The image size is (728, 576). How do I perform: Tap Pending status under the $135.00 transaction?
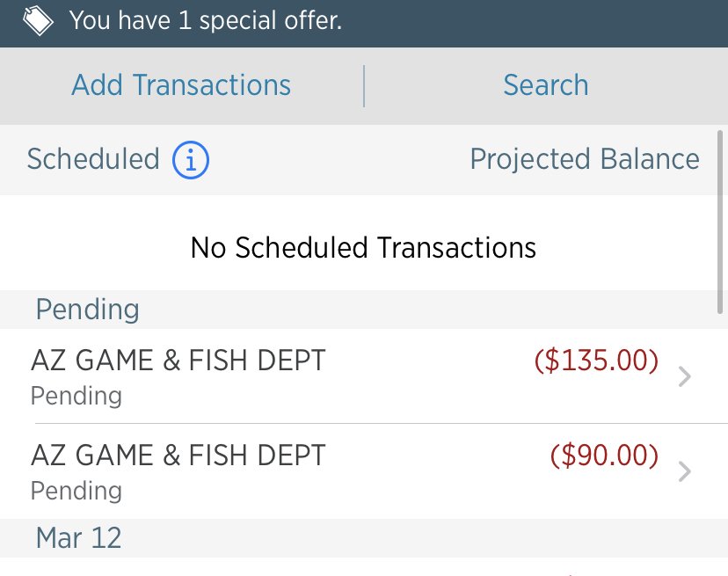point(76,397)
